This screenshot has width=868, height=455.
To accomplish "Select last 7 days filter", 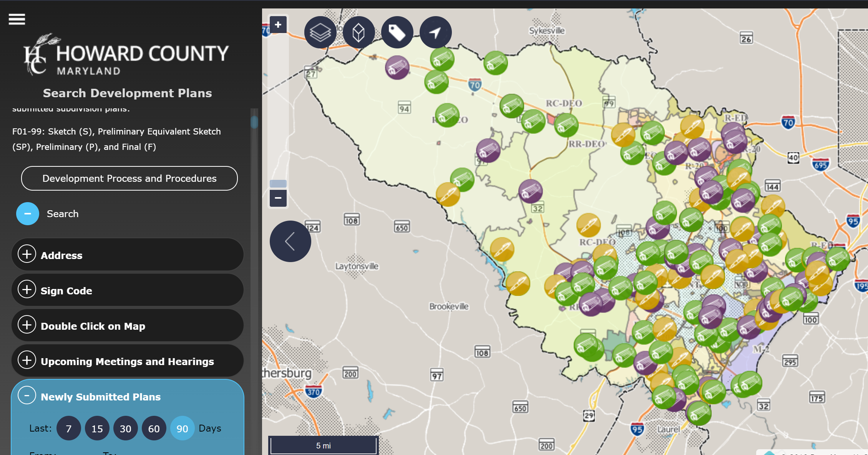I will pyautogui.click(x=69, y=428).
